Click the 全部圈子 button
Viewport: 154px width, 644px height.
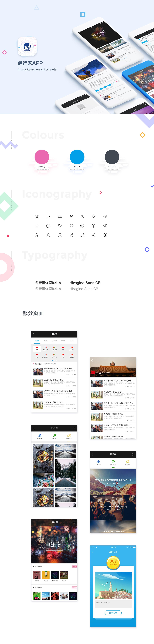(x=74, y=587)
